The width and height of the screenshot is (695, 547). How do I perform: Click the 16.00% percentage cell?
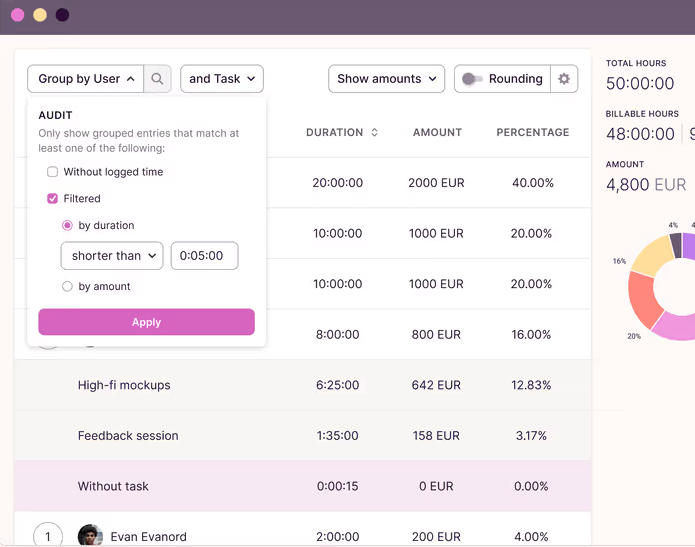coord(531,334)
